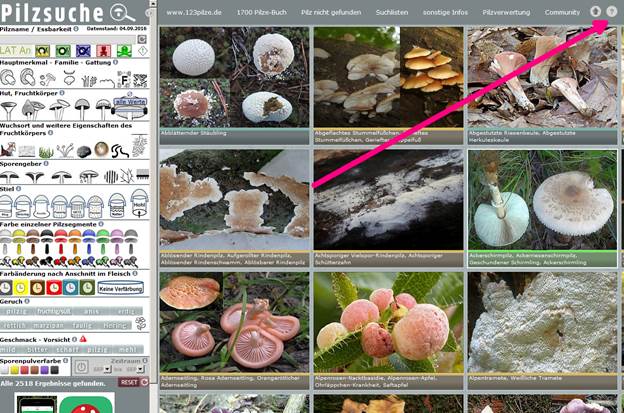Choose the letter F icon under Hauptmerkmal
Image resolution: width=624 pixels, height=413 pixels.
click(x=124, y=80)
